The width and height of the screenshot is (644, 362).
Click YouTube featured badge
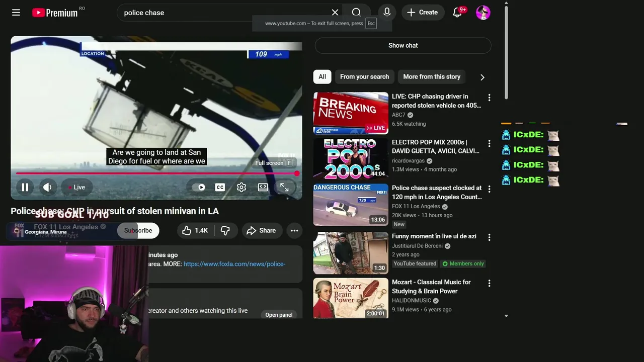(x=415, y=263)
